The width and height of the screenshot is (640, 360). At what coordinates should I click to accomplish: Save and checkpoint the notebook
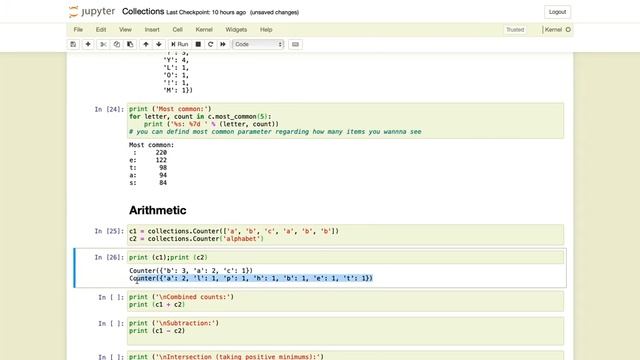(x=73, y=44)
